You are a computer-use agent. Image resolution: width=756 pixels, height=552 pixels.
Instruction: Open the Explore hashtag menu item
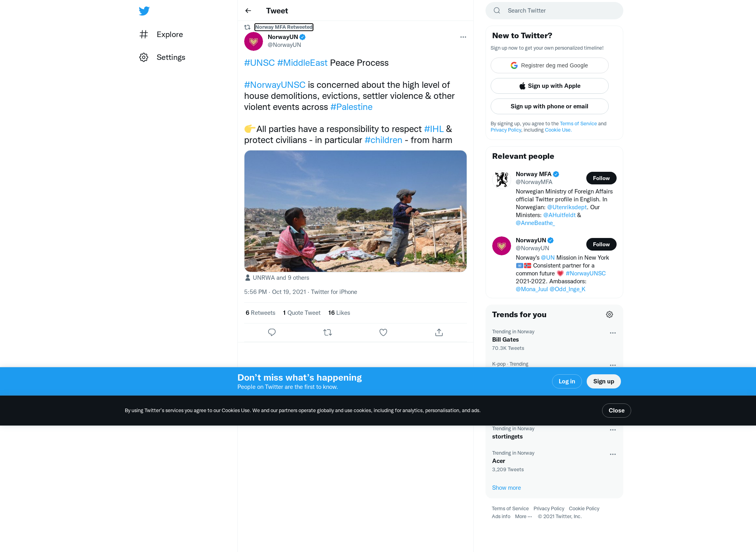[x=161, y=34]
